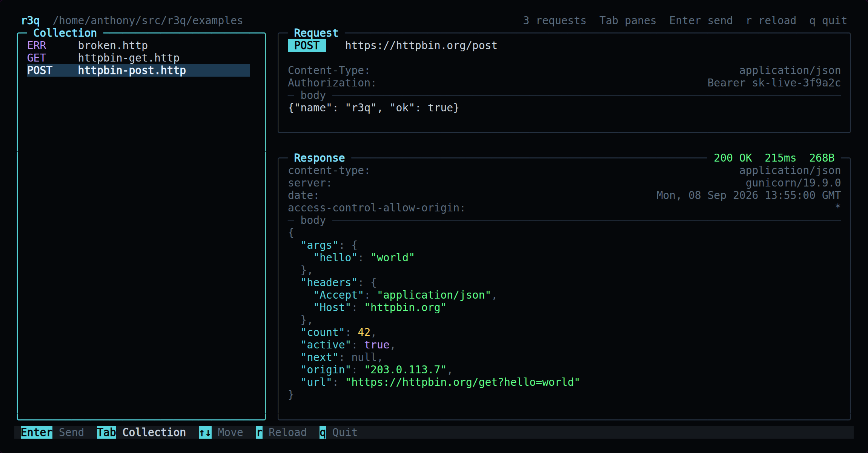Image resolution: width=868 pixels, height=453 pixels.
Task: Click the 268B response size
Action: click(822, 158)
